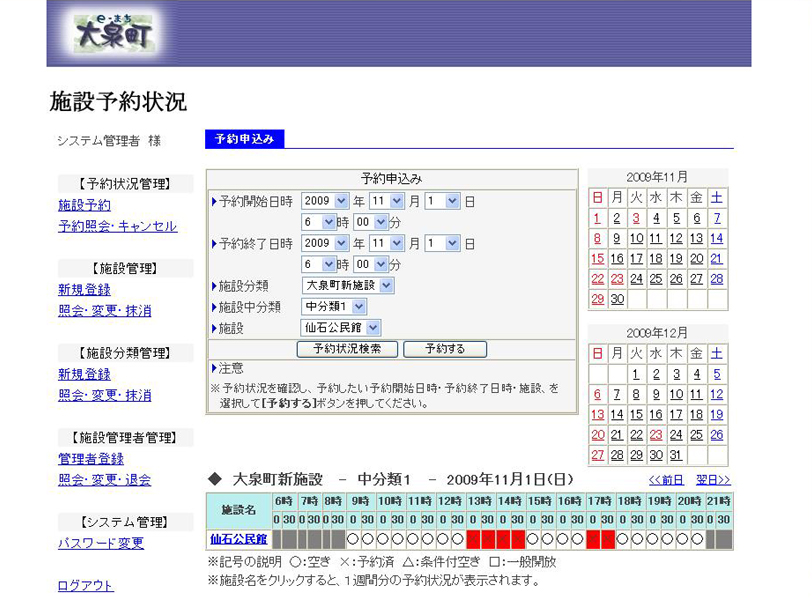Open the start hour 6 dropdown
812x600 pixels.
(318, 222)
